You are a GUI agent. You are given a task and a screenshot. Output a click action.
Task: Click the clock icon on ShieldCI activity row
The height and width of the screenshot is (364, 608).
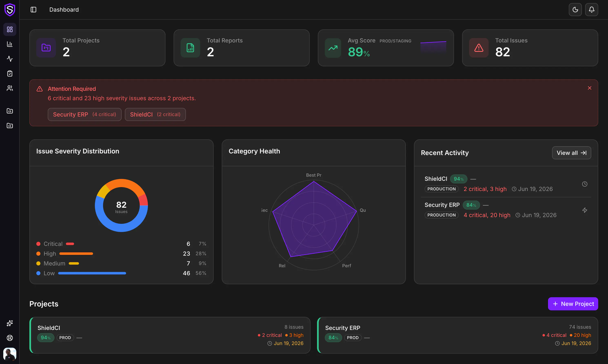(585, 184)
